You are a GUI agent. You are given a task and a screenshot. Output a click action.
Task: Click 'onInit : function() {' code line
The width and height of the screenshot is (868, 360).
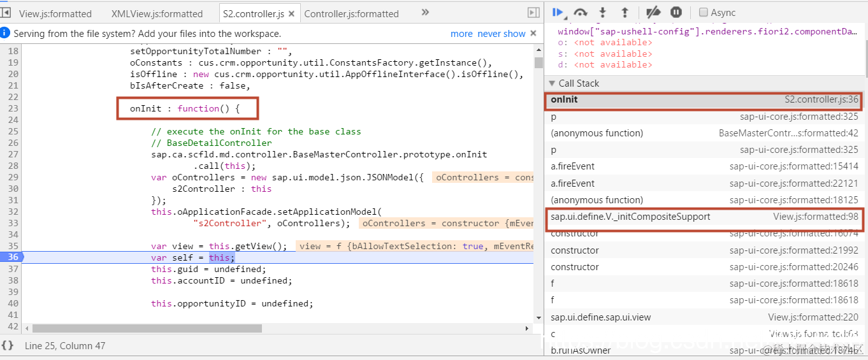pyautogui.click(x=185, y=108)
